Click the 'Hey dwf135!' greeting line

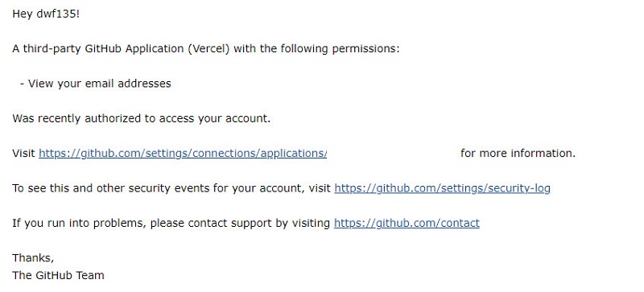click(x=46, y=14)
